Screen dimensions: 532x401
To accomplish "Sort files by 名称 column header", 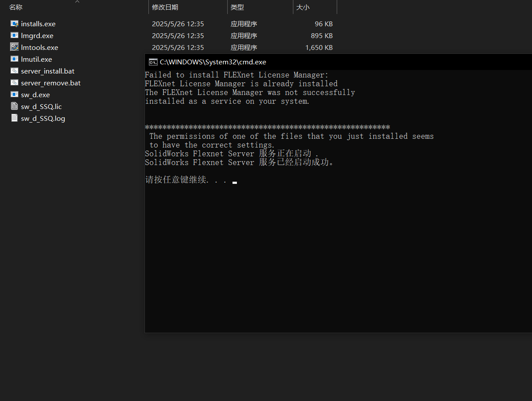I will click(x=16, y=7).
